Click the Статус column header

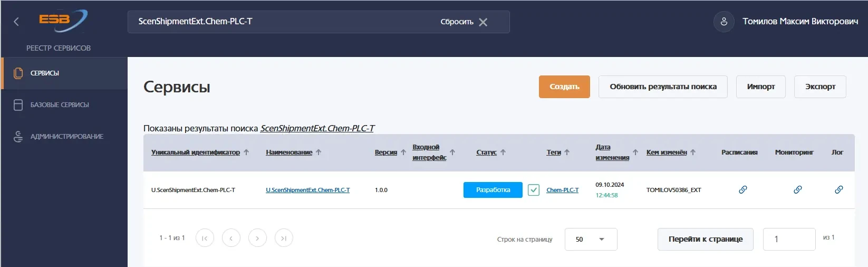486,152
